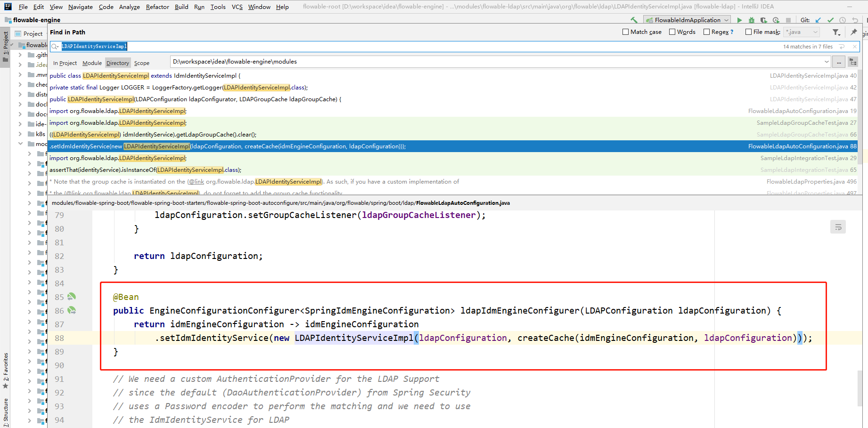Run FlowableIdmApplication with the green play icon
This screenshot has width=868, height=428.
click(739, 20)
